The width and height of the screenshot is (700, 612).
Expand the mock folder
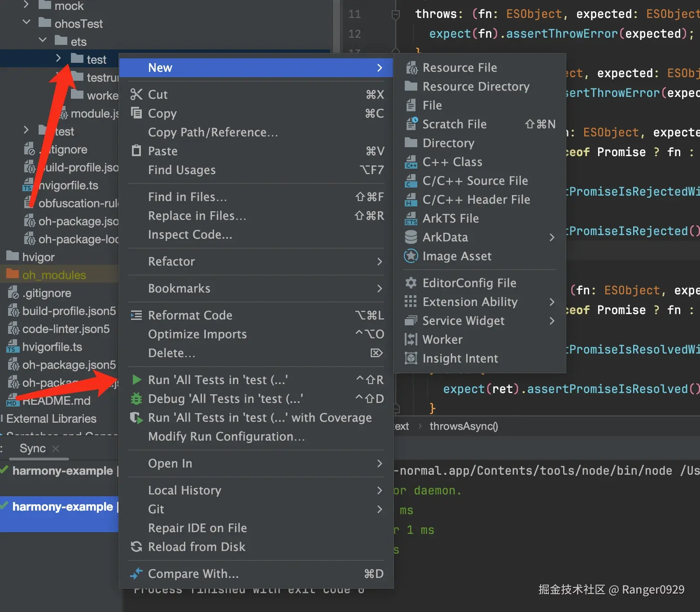click(26, 4)
